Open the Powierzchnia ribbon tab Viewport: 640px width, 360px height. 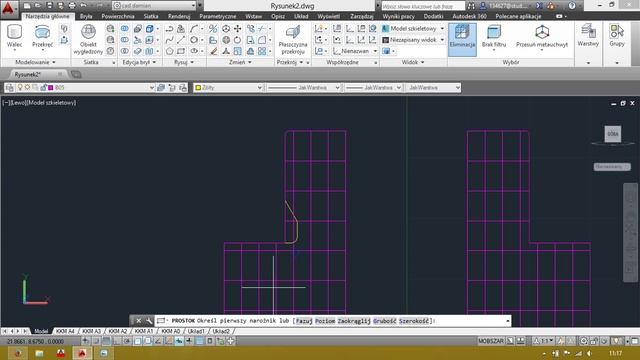click(118, 16)
